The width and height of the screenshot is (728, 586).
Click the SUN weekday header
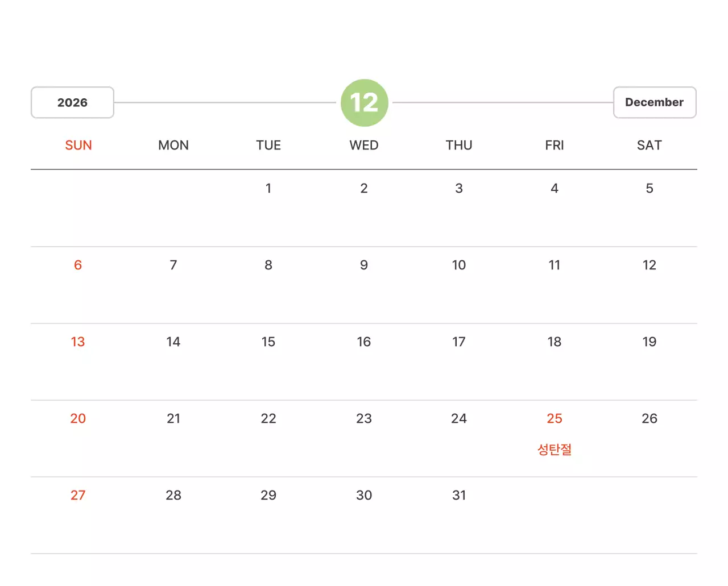(x=78, y=146)
